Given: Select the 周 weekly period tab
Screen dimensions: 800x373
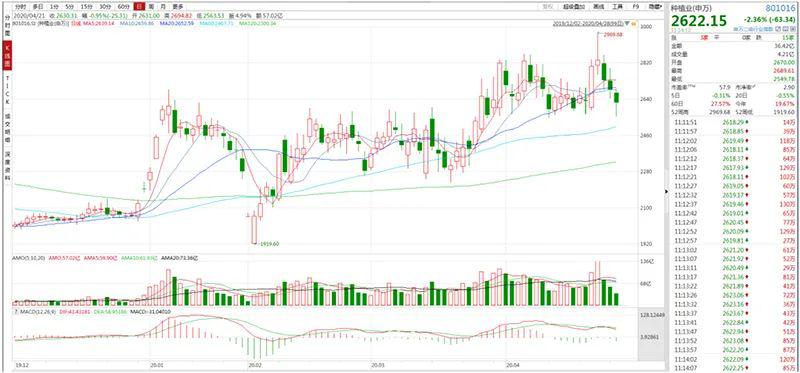Looking at the screenshot, I should 151,7.
